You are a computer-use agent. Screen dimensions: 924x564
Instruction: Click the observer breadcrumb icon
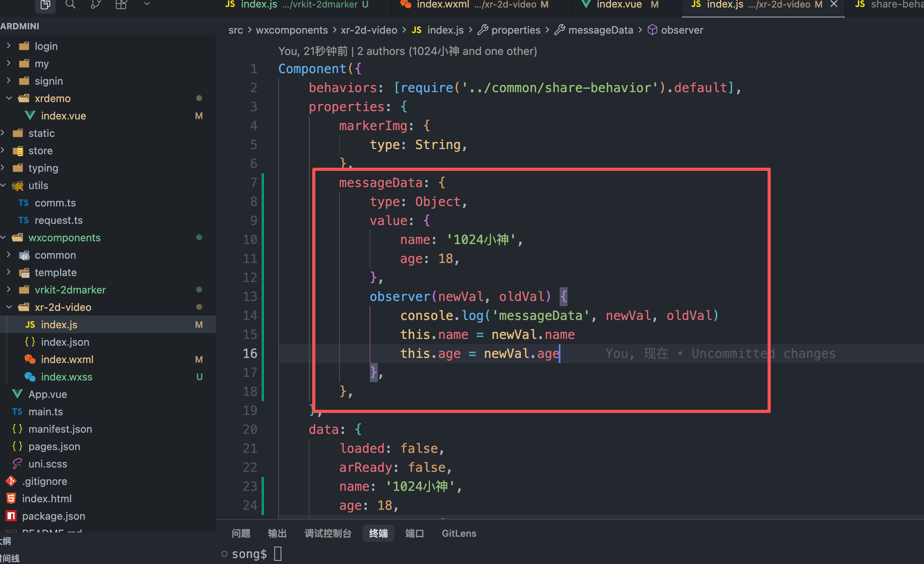click(652, 30)
